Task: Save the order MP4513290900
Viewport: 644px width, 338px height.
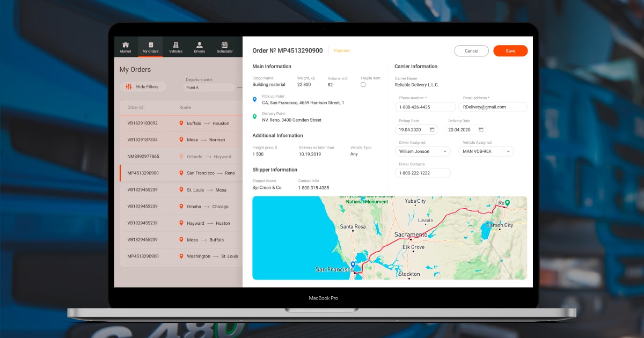Action: 510,51
